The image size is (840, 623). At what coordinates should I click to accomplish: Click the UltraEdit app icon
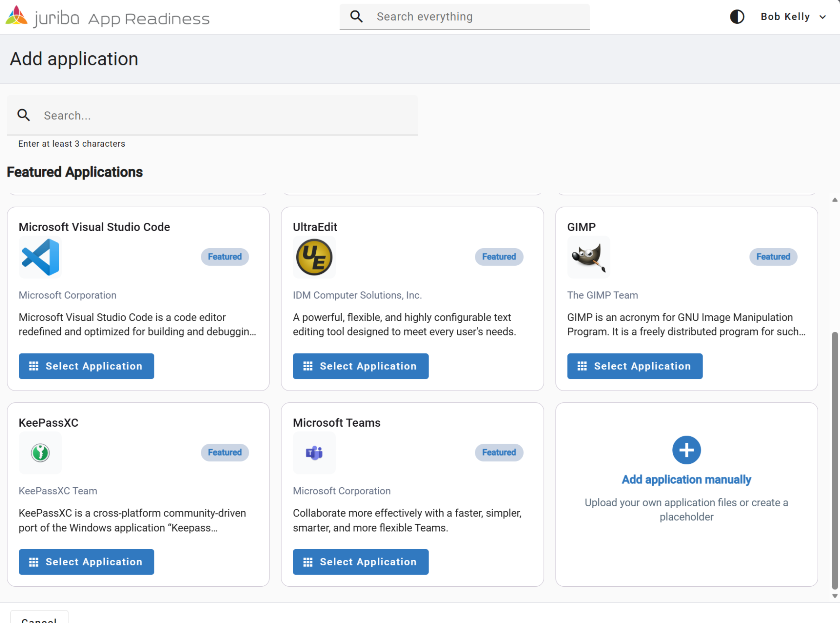(x=314, y=257)
